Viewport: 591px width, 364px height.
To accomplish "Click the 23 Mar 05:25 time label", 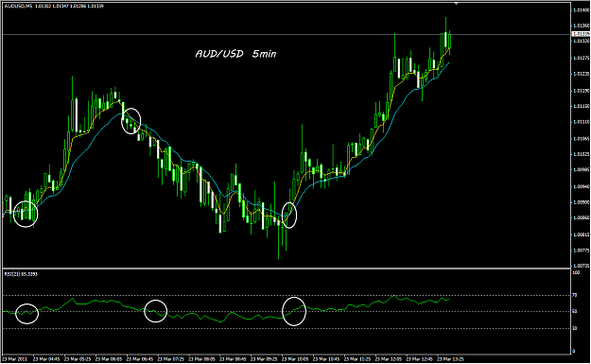I will 78,359.
